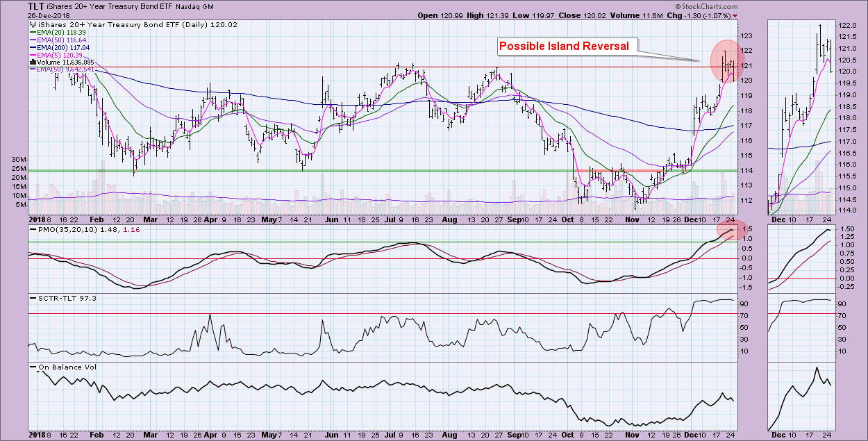Click the Nasdaq GM exchange label
This screenshot has width=868, height=441.
pos(195,6)
